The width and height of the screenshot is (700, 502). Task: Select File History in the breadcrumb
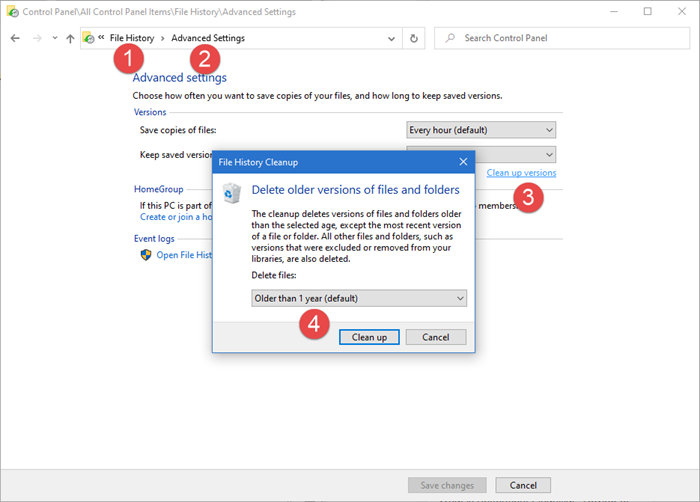pos(132,38)
